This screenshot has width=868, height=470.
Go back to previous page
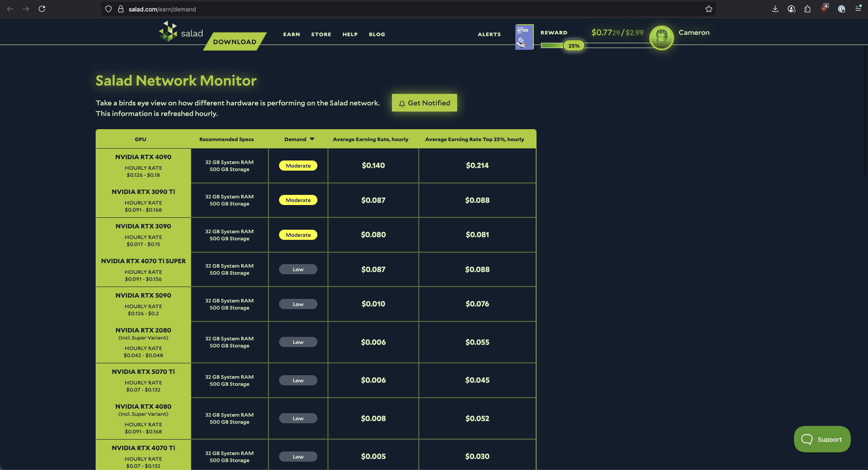tap(10, 9)
